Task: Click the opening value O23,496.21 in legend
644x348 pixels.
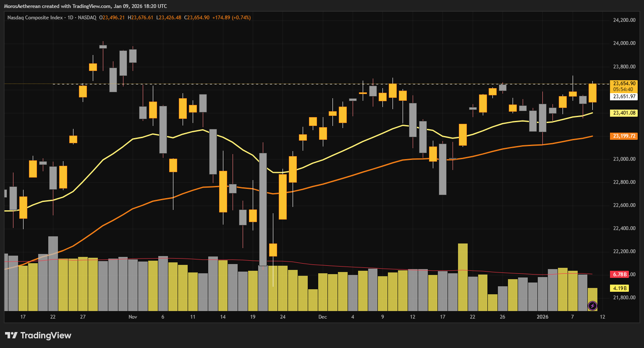Action: point(112,18)
